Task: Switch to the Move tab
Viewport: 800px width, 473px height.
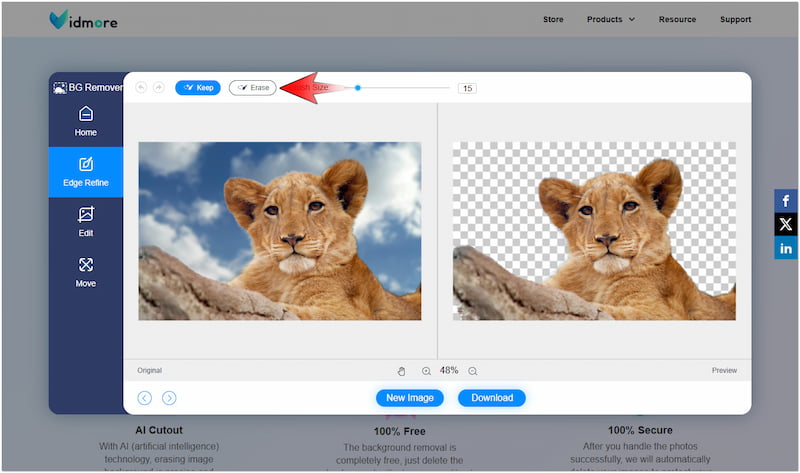Action: [86, 271]
